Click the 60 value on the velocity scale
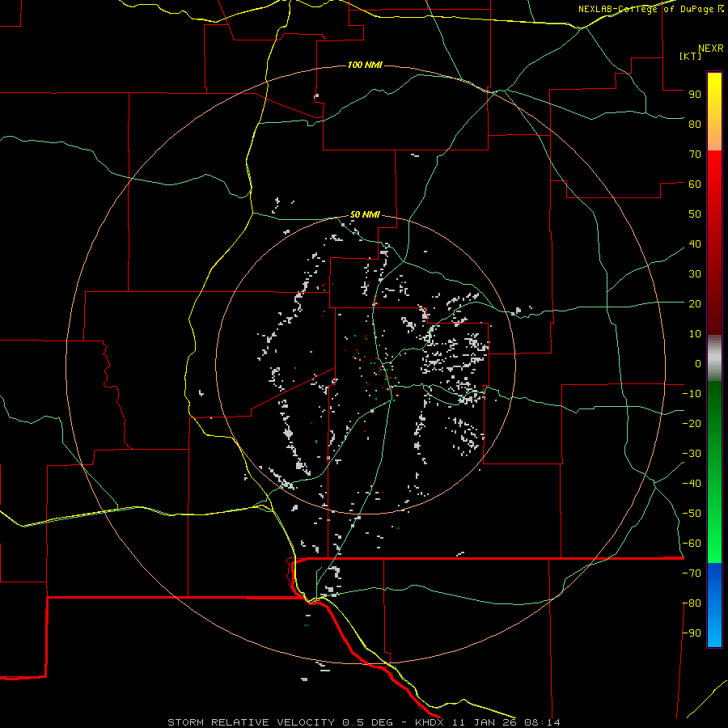 (695, 184)
